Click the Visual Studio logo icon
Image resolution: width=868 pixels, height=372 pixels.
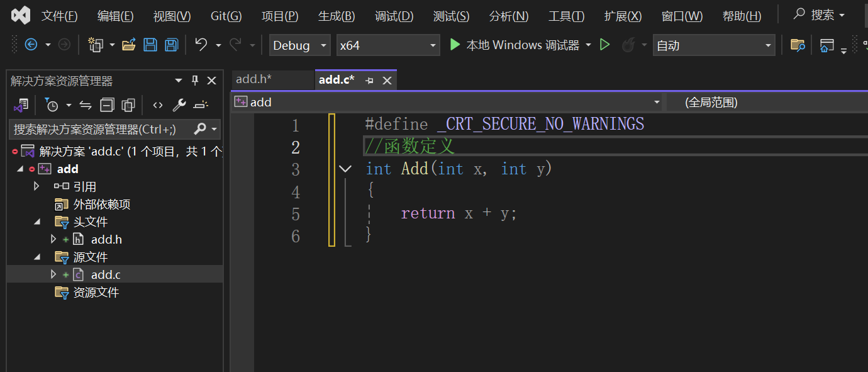(x=21, y=15)
